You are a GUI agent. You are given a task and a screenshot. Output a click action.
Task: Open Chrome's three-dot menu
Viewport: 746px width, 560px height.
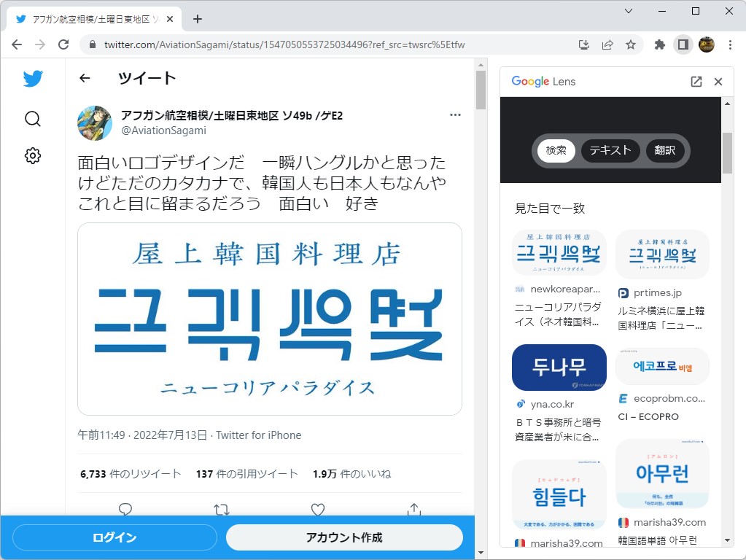pos(731,44)
